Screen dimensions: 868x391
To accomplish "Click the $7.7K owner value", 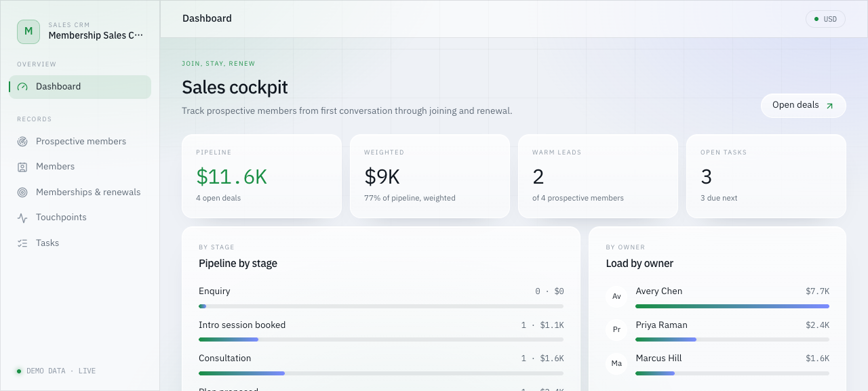I will point(818,291).
